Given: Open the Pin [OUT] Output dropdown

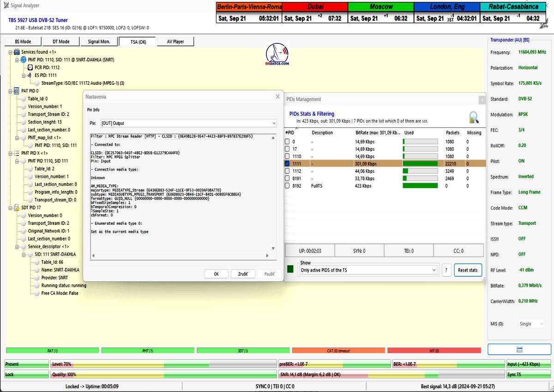Looking at the screenshot, I should pyautogui.click(x=188, y=123).
